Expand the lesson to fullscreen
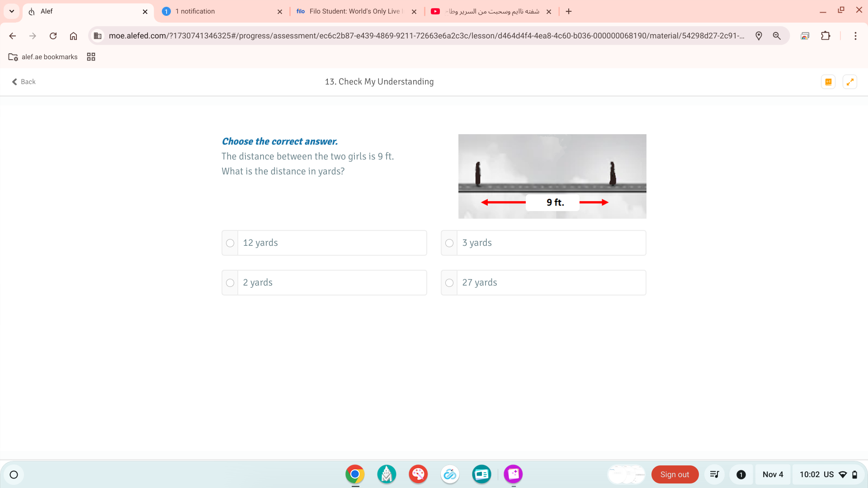 [850, 82]
